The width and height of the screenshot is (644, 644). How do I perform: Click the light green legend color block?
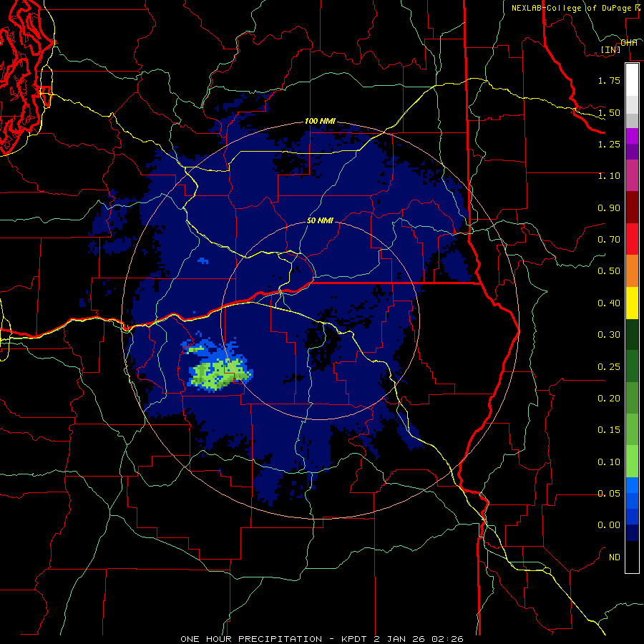(632, 462)
